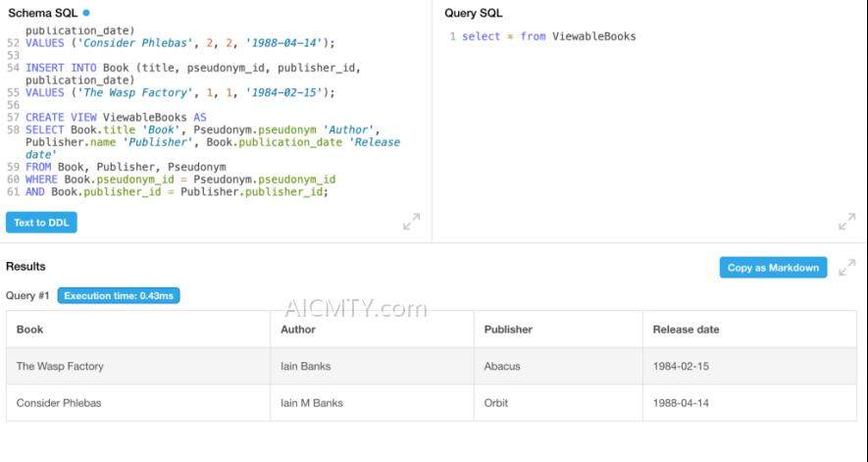868x462 pixels.
Task: Select the 1988-04-14 release date cell
Action: (x=682, y=403)
